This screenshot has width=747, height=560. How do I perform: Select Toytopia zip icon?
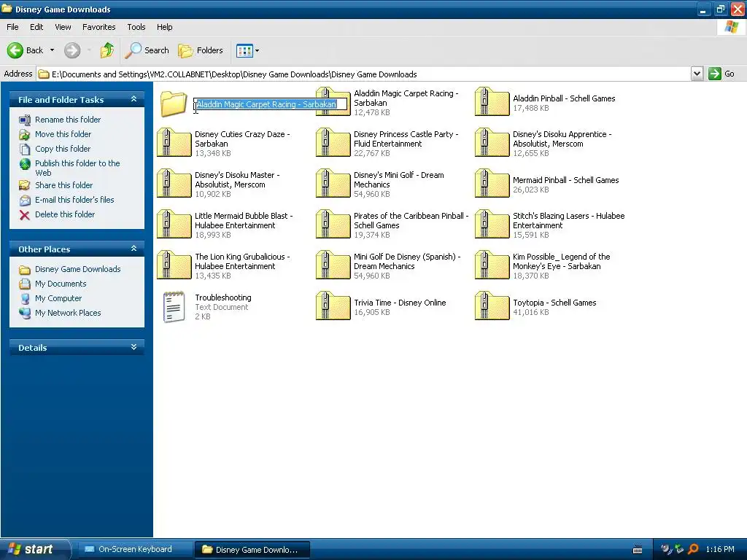click(x=492, y=306)
